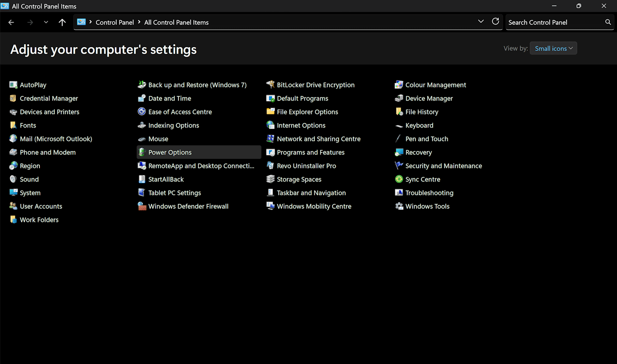Expand the recent locations chevron
Image resolution: width=617 pixels, height=364 pixels.
pos(46,22)
